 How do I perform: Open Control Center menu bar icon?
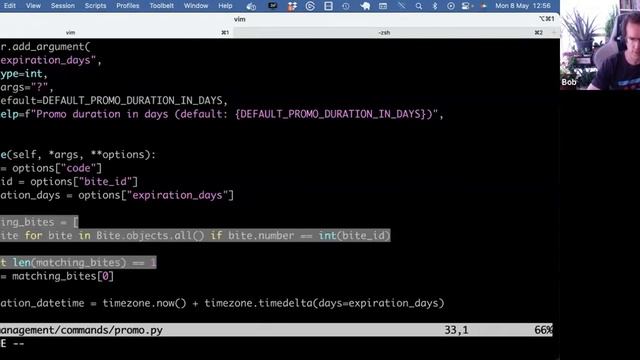point(466,6)
